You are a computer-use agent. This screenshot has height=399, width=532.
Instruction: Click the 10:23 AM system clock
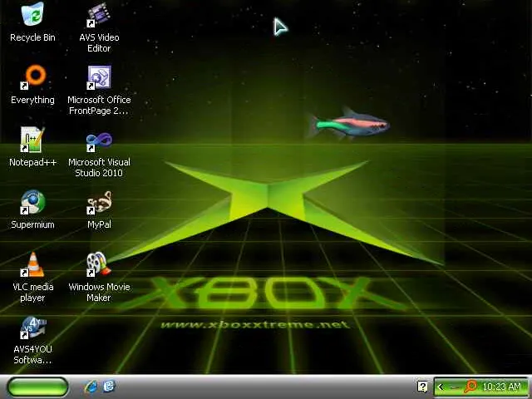(501, 387)
